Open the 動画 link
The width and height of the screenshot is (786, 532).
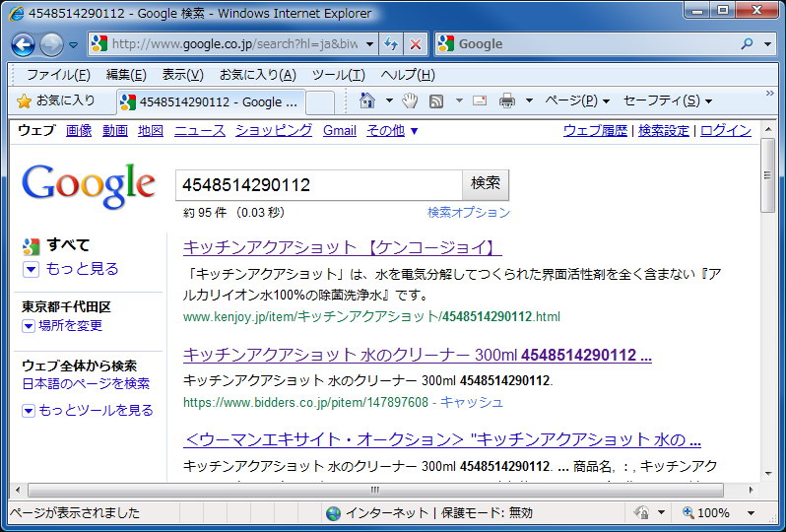[x=115, y=131]
